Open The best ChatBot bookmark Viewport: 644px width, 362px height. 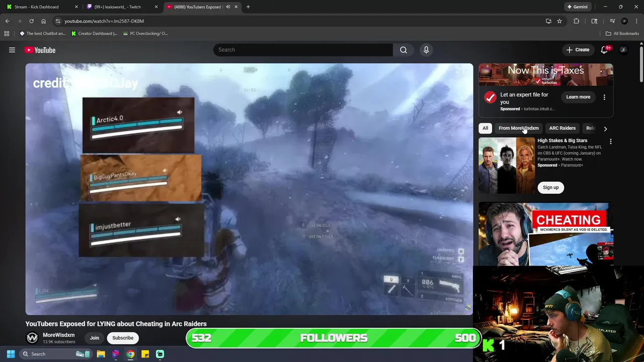click(43, 33)
